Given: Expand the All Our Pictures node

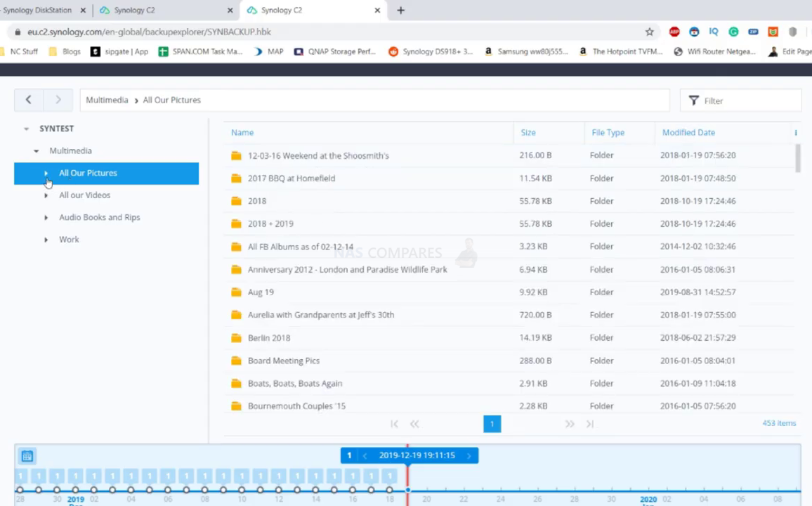Looking at the screenshot, I should [46, 173].
